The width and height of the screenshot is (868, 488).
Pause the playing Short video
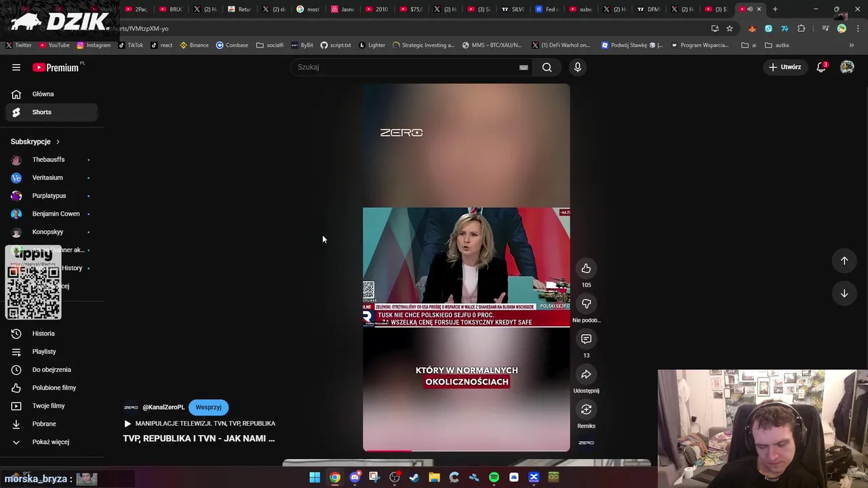point(467,268)
